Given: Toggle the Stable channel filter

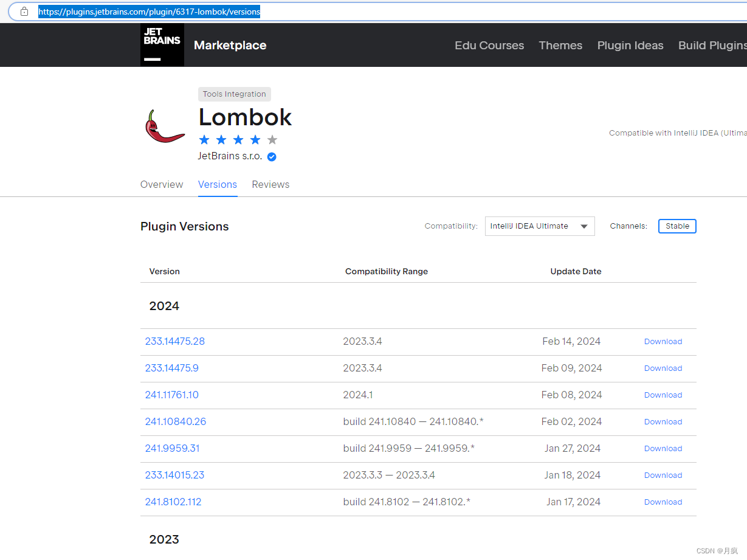Looking at the screenshot, I should [x=677, y=226].
